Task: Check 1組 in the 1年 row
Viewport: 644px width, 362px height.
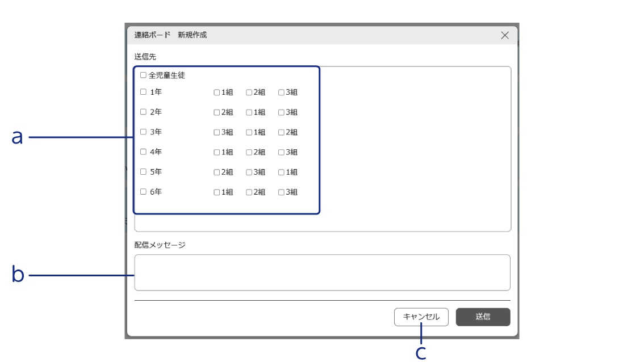Action: (x=216, y=92)
